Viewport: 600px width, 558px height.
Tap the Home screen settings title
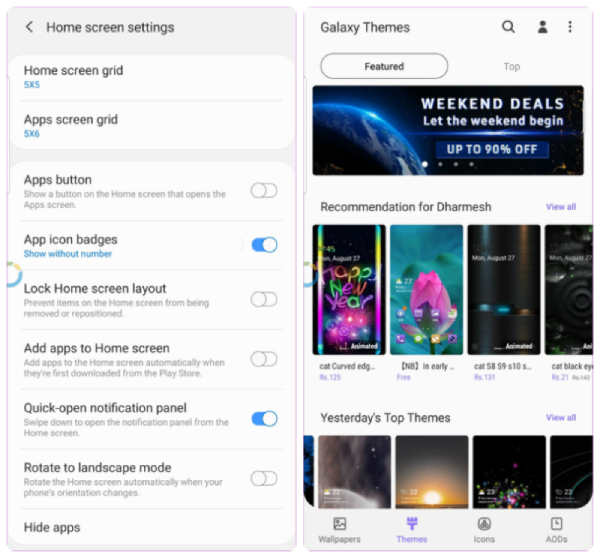coord(110,28)
